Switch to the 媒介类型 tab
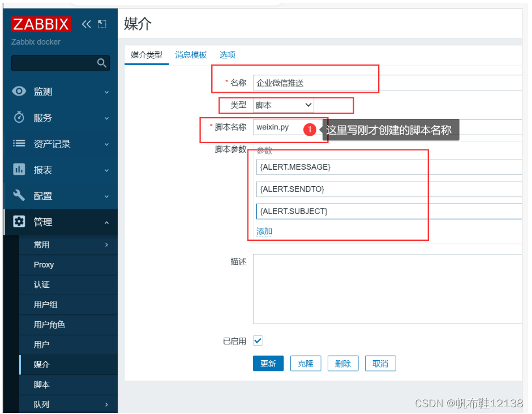This screenshot has height=414, width=532. [x=147, y=55]
